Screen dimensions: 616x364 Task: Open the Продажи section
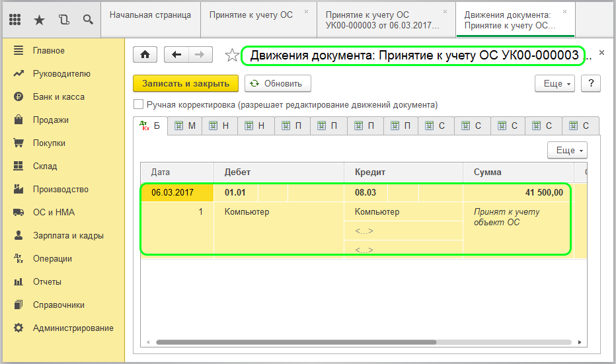click(51, 120)
